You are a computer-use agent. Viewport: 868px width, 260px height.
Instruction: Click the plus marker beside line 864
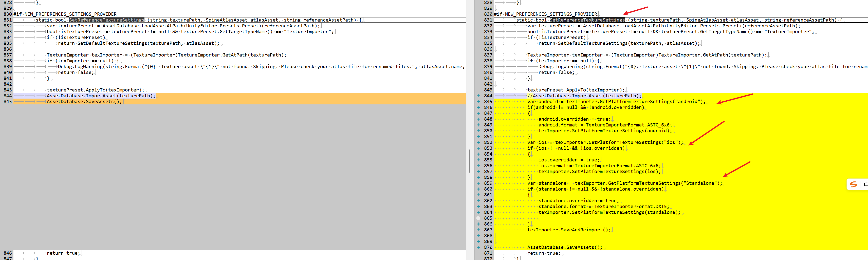click(x=478, y=212)
